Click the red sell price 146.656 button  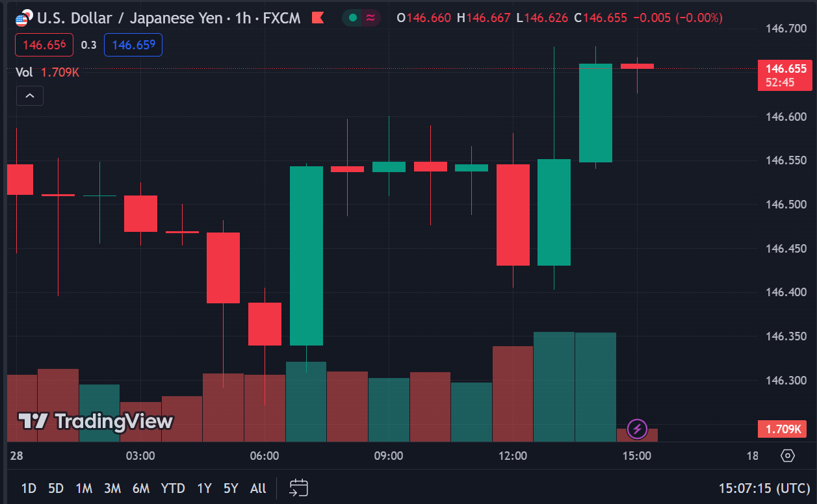pos(44,45)
